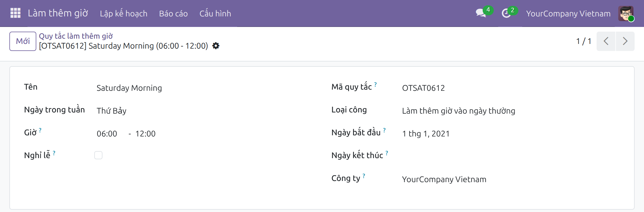Open YourCompany Vietnam company switcher in top bar
Image resolution: width=644 pixels, height=212 pixels.
[x=568, y=13]
